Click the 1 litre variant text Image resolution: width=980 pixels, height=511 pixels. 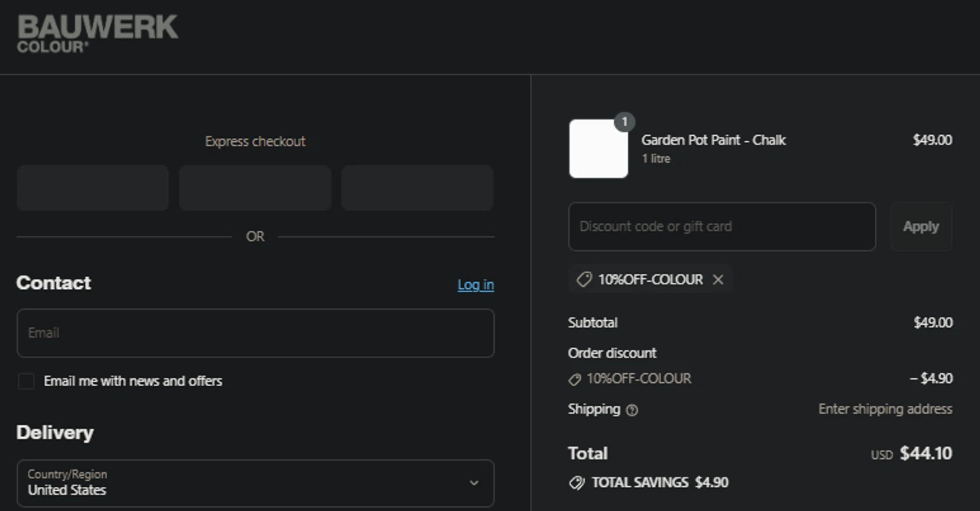[x=656, y=159]
